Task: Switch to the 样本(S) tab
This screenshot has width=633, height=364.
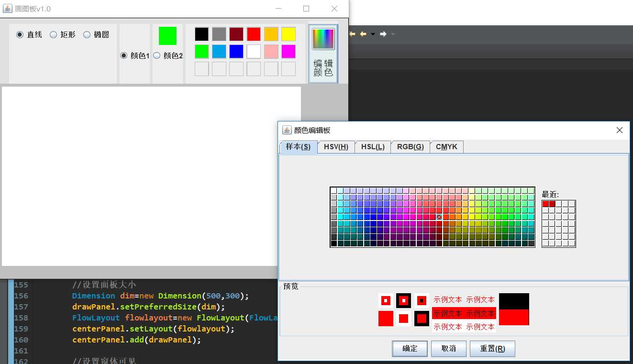Action: tap(298, 147)
